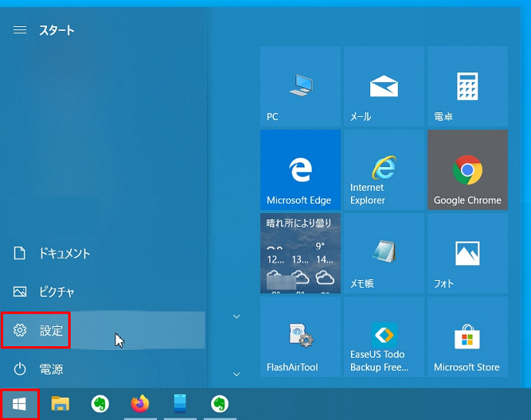Open EaseUS Todo Backup Free tile

[x=384, y=337]
